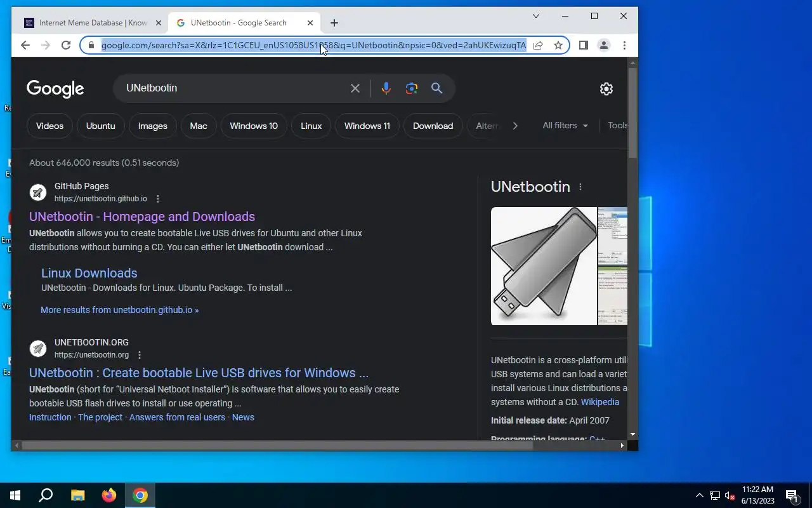
Task: Click the browser address bar URL
Action: click(x=313, y=45)
